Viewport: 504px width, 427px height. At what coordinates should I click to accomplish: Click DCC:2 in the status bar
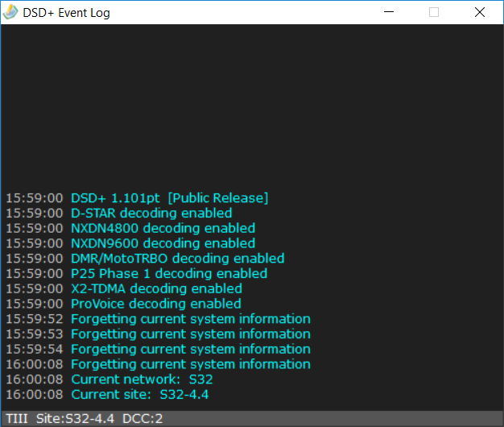click(143, 419)
